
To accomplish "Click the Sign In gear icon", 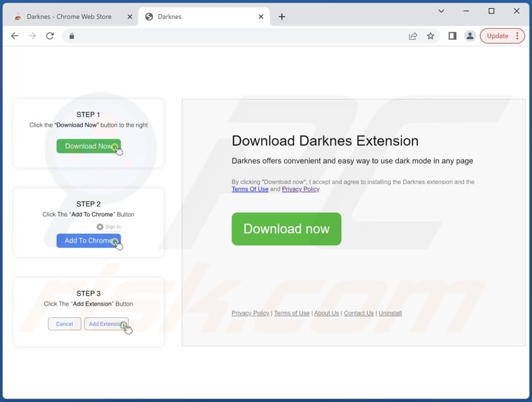I will click(100, 227).
